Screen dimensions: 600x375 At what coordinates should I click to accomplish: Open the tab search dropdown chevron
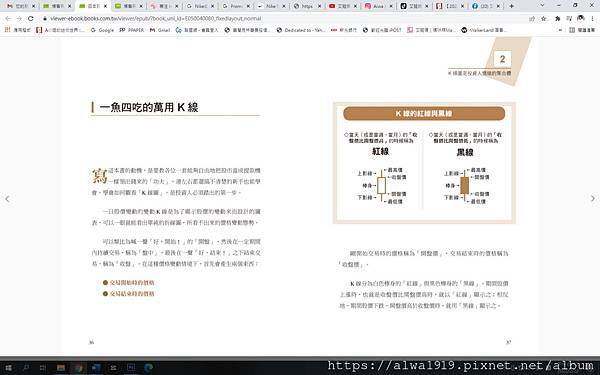coord(542,5)
